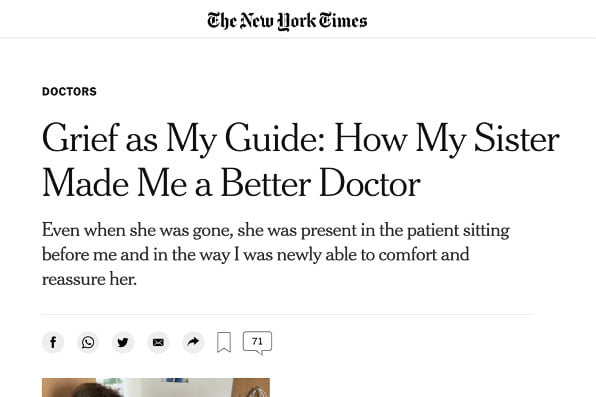Go to The New York Times homepage logo
Screen dimensions: 596x397
pos(287,21)
